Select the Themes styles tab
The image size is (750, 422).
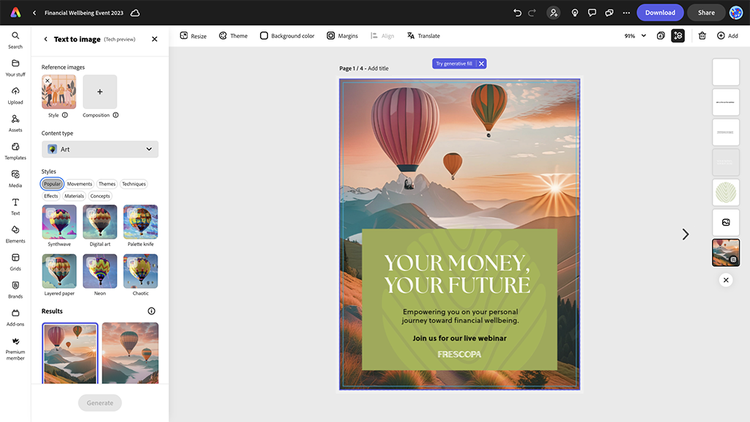tap(107, 184)
